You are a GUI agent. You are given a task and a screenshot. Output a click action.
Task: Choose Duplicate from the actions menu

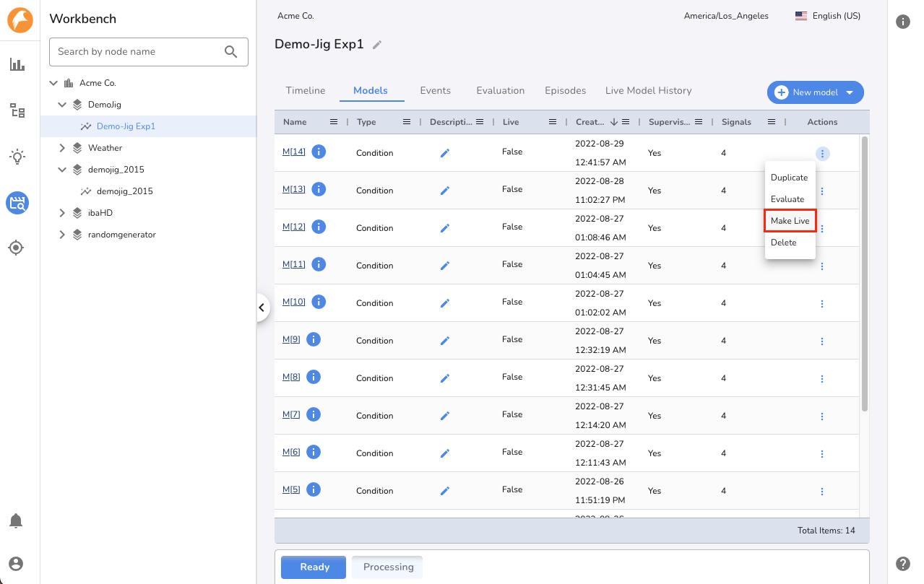(x=790, y=178)
